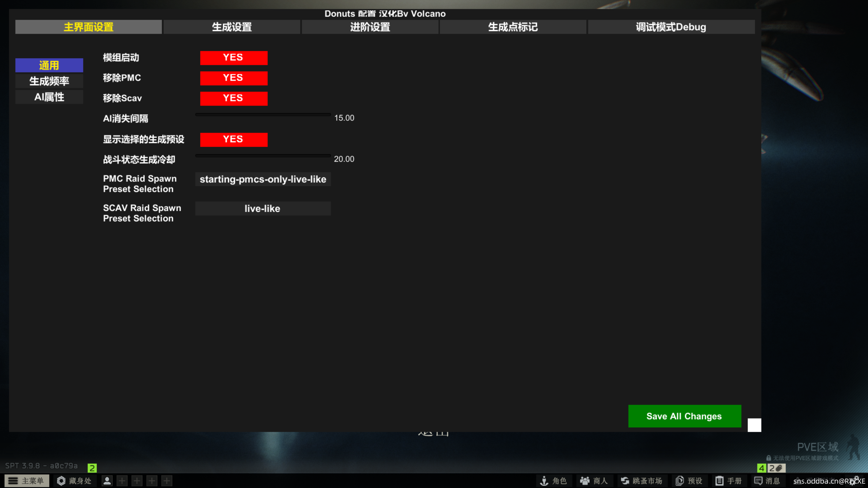The height and width of the screenshot is (488, 868).
Task: Open the 商人 traders icon
Action: 585,481
